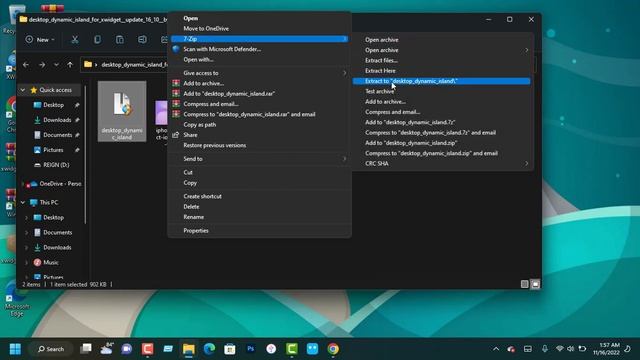Expand Documents under This PC

(x=27, y=233)
